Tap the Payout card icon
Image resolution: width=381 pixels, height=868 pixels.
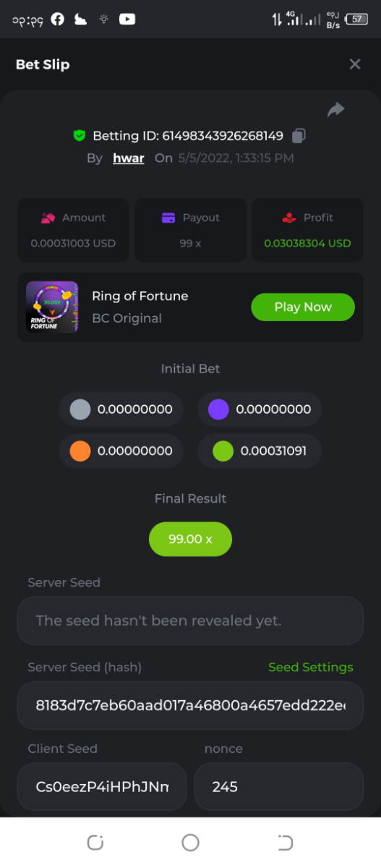point(168,218)
